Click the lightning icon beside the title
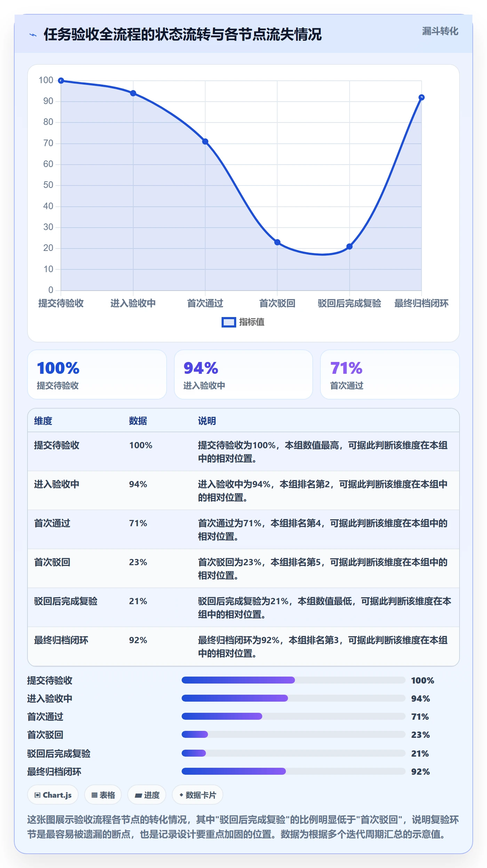This screenshot has width=487, height=868. [x=33, y=35]
